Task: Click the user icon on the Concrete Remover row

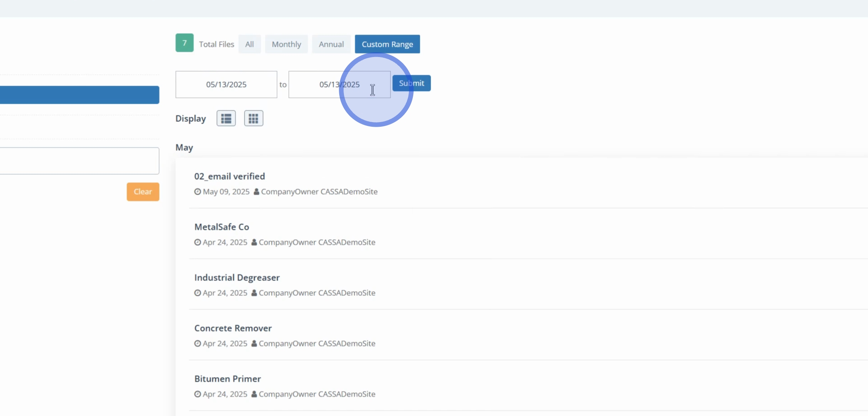Action: (x=254, y=344)
